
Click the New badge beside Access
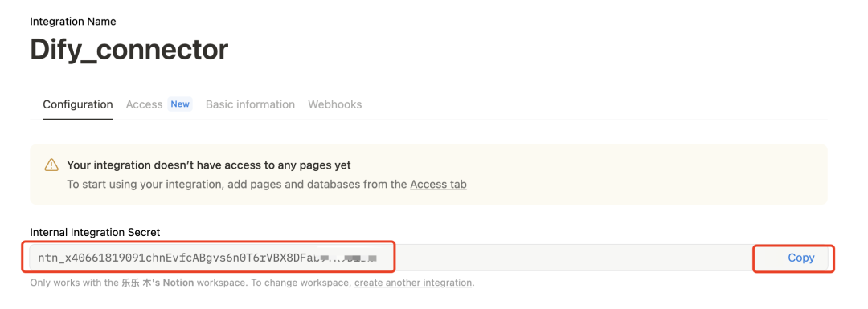coord(180,104)
